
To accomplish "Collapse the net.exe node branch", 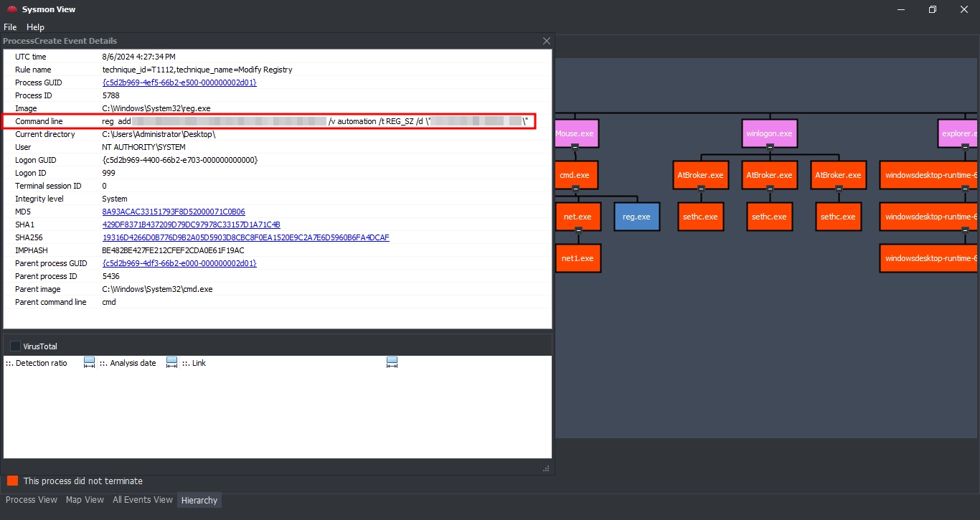I will 578,230.
